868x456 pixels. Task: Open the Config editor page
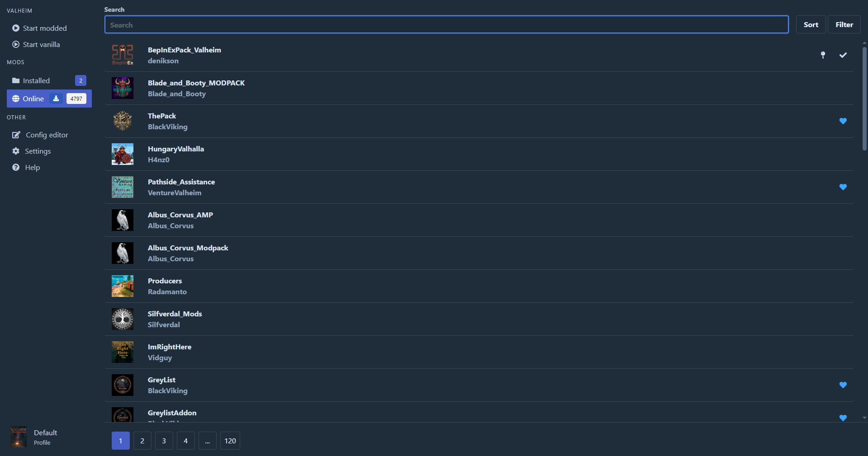(49, 135)
